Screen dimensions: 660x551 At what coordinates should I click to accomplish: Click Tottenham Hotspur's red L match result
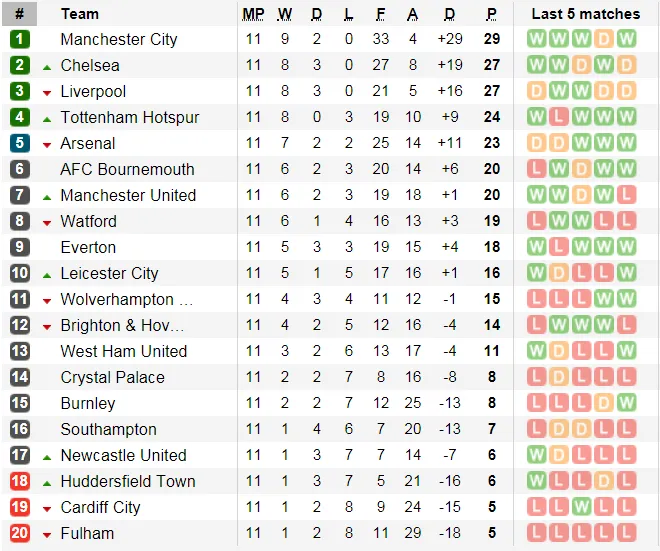558,117
